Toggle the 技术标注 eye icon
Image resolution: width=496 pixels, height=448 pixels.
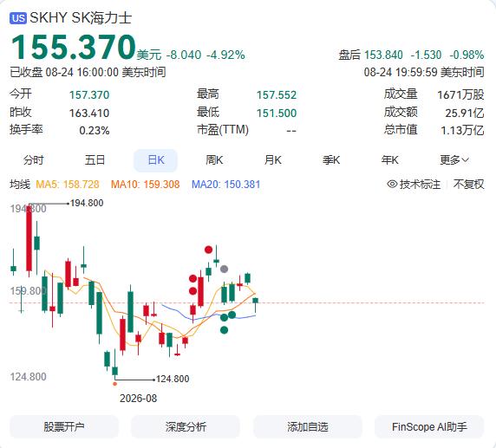point(392,184)
